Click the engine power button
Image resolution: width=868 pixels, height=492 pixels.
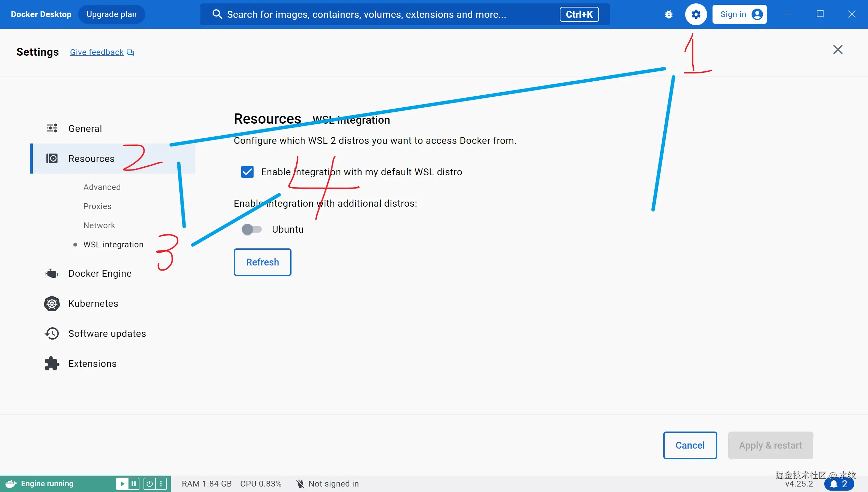[150, 484]
